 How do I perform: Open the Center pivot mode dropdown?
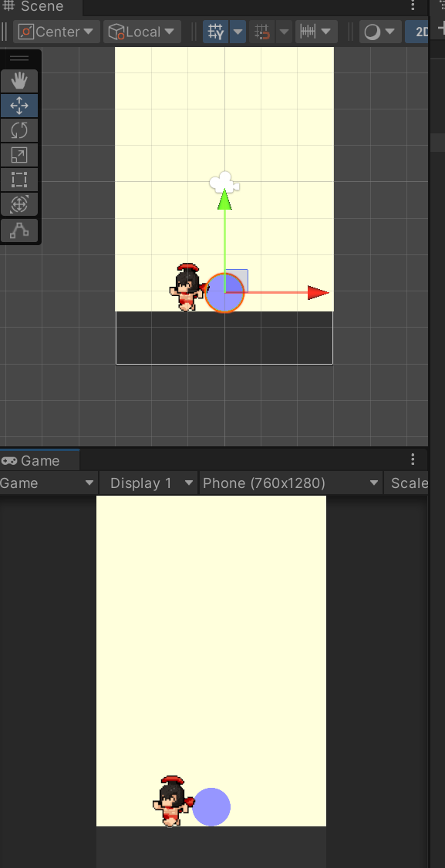coord(56,32)
